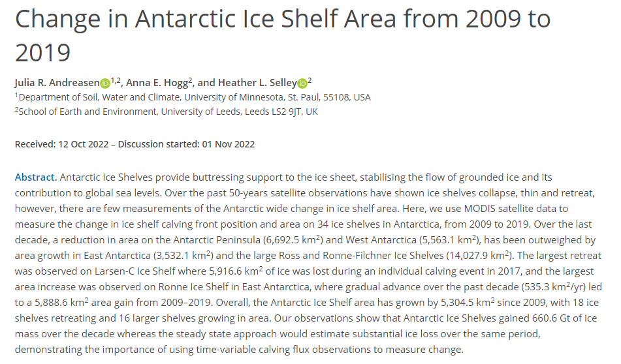Click superscript 2 after Anna E. Hogg
Image resolution: width=621 pixels, height=364 pixels.
[190, 81]
